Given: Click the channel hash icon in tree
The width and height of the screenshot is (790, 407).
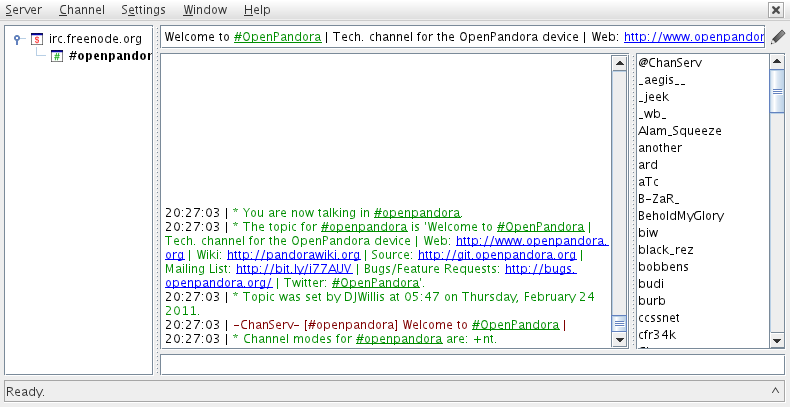Looking at the screenshot, I should [x=57, y=56].
